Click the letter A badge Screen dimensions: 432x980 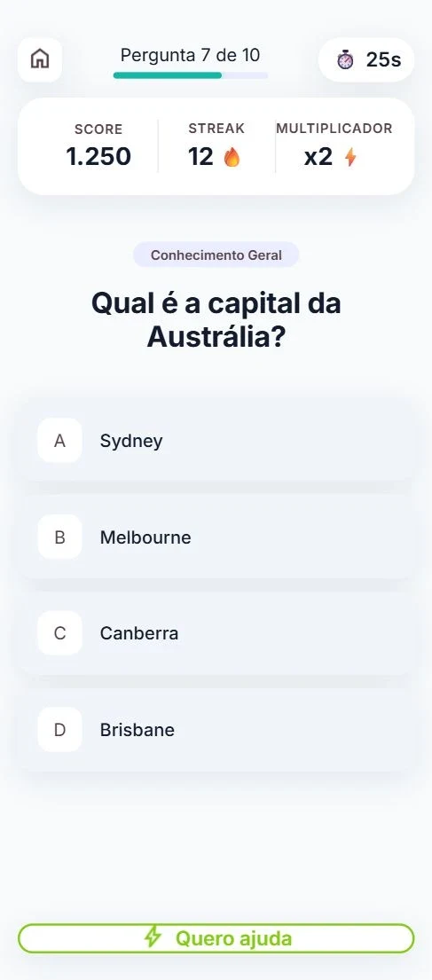pyautogui.click(x=59, y=441)
